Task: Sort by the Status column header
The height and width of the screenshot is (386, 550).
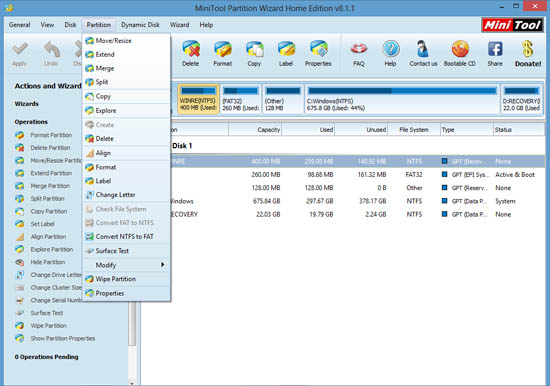Action: click(519, 129)
